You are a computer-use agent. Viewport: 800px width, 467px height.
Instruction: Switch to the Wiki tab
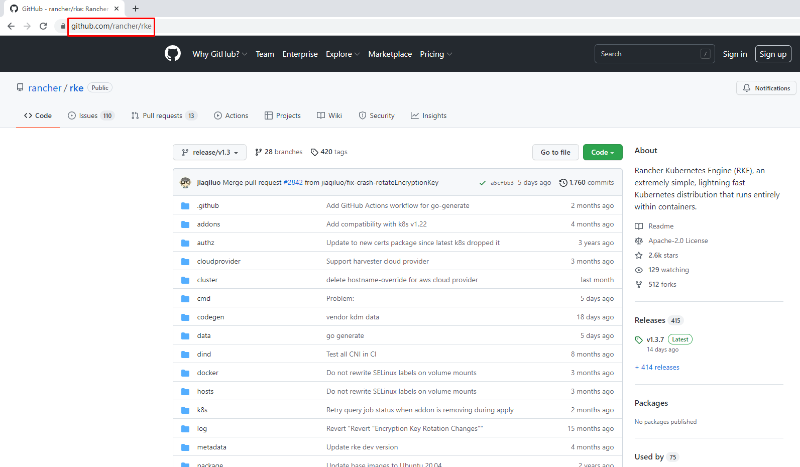pyautogui.click(x=330, y=116)
